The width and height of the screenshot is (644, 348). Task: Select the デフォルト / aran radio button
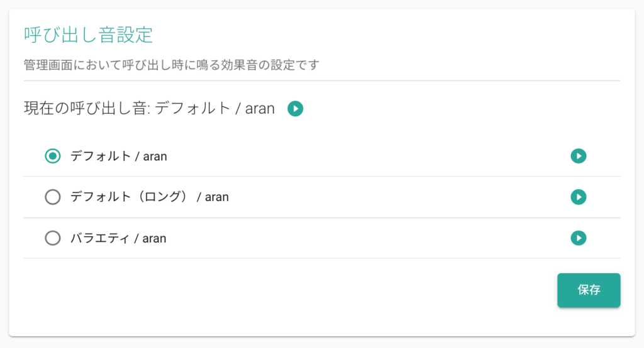click(x=53, y=156)
